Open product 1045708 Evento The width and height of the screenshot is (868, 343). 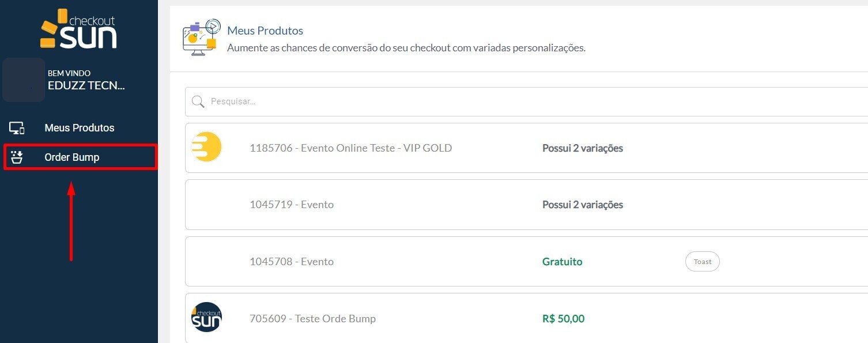tap(292, 262)
